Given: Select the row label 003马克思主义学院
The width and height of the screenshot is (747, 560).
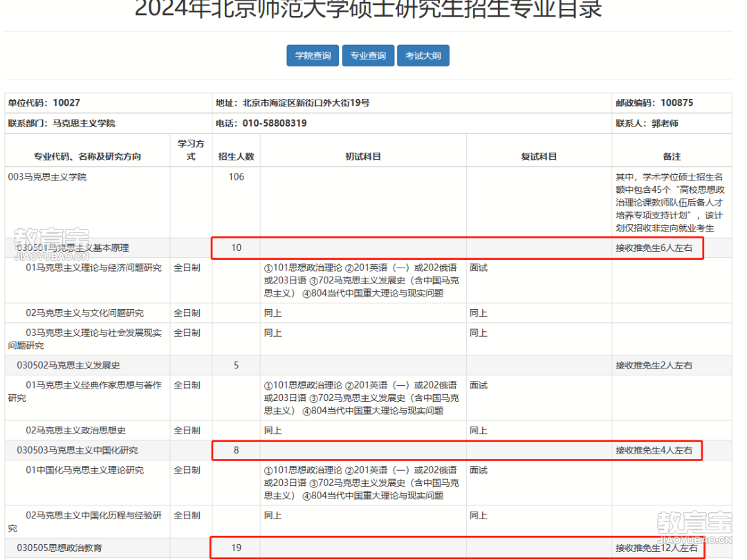Looking at the screenshot, I should 47,177.
